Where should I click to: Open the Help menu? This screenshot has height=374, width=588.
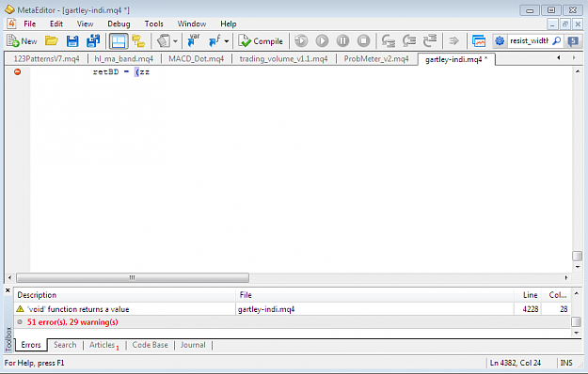pyautogui.click(x=229, y=23)
